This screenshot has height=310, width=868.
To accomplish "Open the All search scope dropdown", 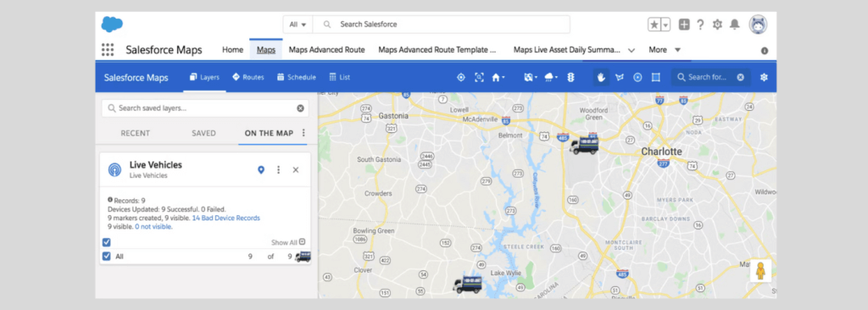I will pyautogui.click(x=298, y=25).
